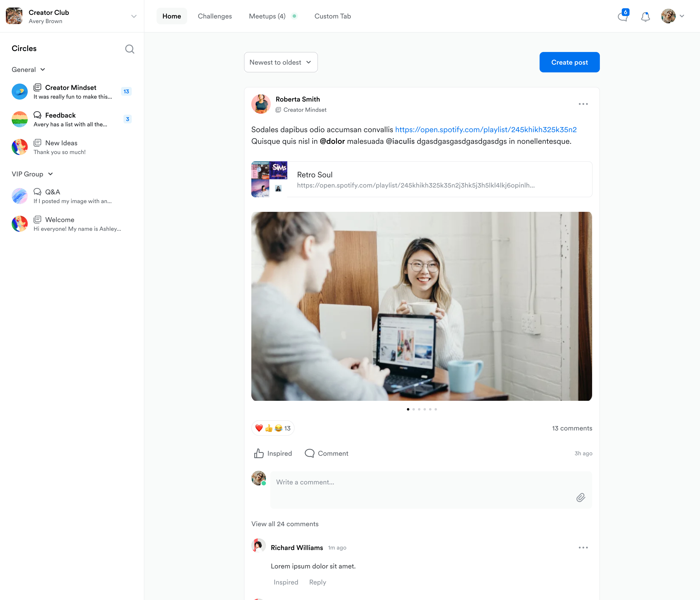
Task: Click Roberta Smith's avatar
Action: click(x=261, y=104)
